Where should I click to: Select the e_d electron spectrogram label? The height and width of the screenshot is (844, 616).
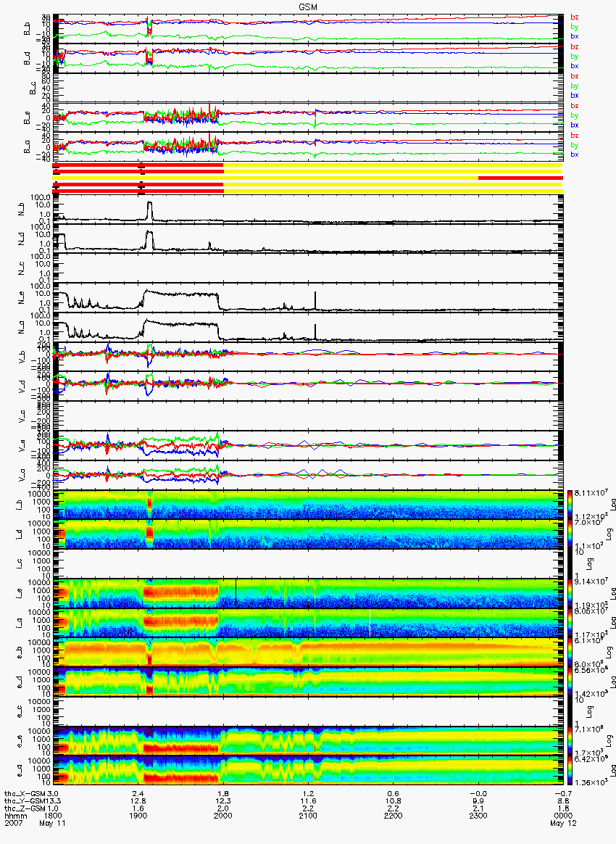tap(20, 682)
